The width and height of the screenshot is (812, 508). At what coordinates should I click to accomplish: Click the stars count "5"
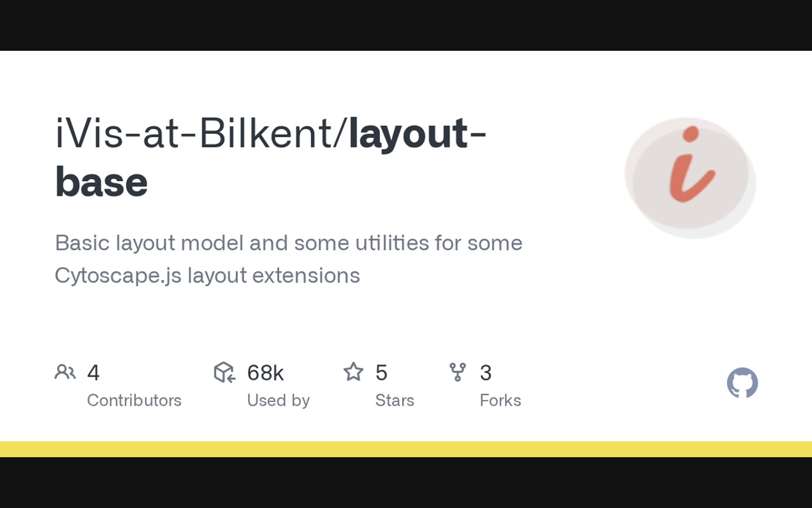(381, 373)
